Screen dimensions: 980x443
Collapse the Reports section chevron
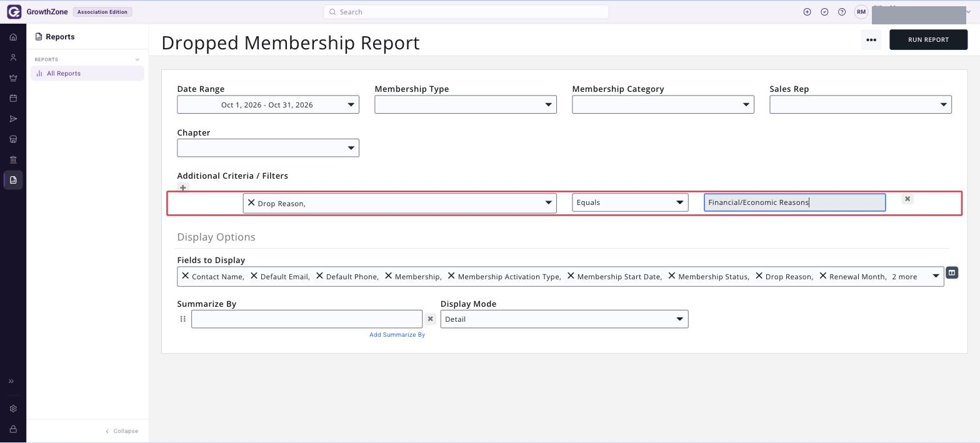click(x=137, y=59)
